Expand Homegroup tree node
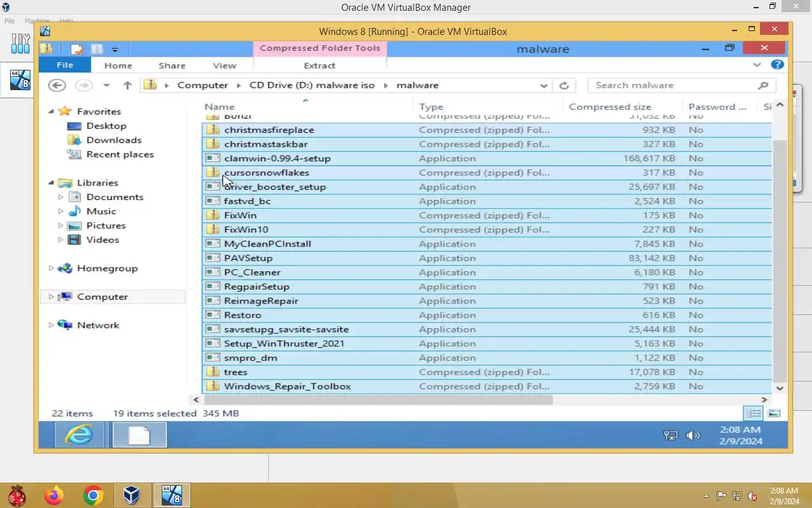The width and height of the screenshot is (812, 508). [x=51, y=268]
